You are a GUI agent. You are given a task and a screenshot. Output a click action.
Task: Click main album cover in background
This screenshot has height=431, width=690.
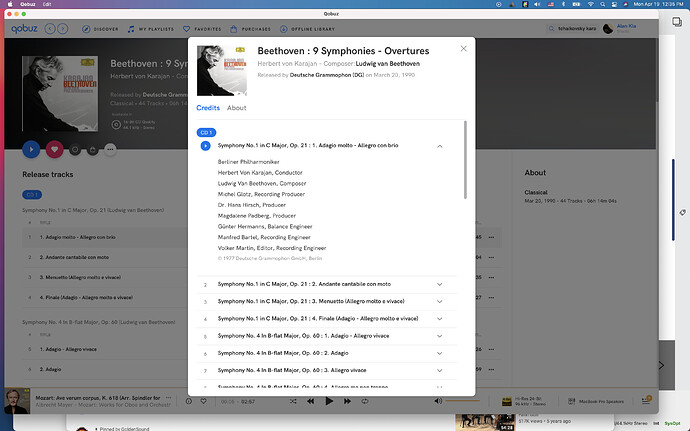click(x=60, y=93)
